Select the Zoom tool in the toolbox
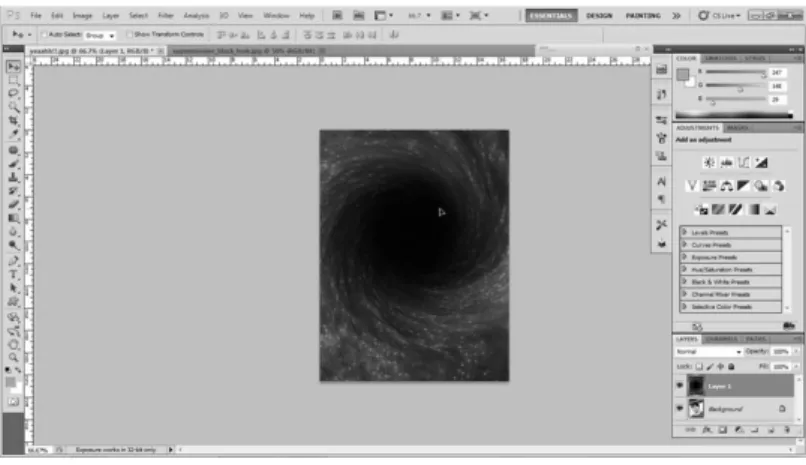The height and width of the screenshot is (465, 806). [13, 358]
